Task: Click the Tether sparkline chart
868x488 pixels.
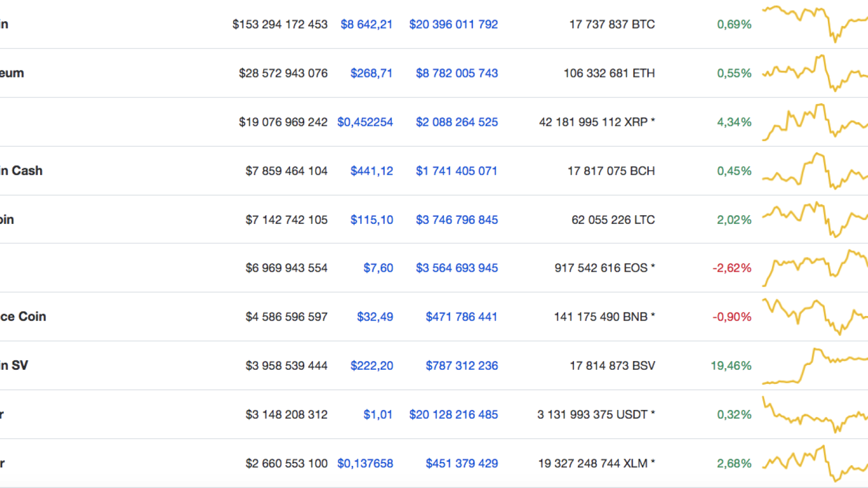Action: click(815, 414)
